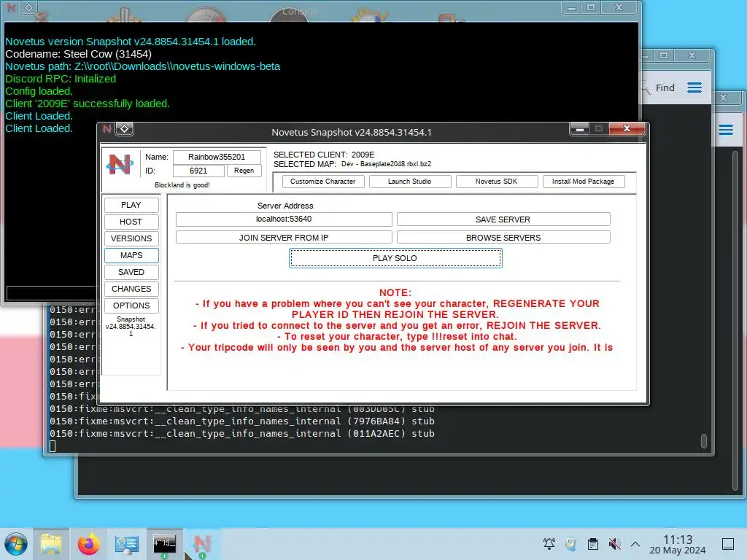Click 'Config loaded.' console line

pos(39,91)
